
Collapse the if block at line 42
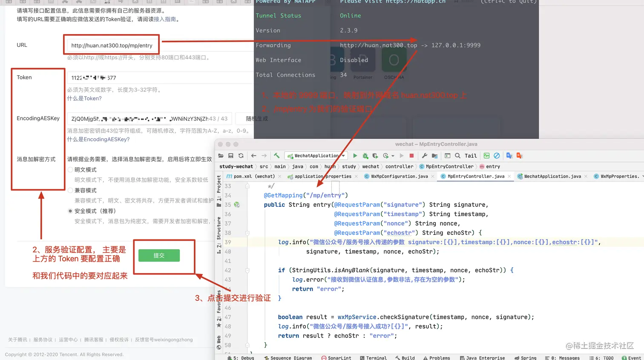(x=247, y=270)
